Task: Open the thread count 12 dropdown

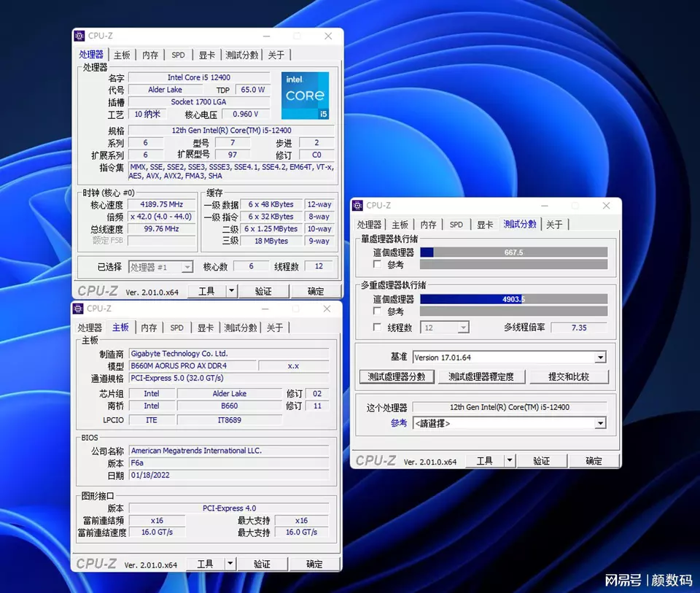Action: (445, 327)
